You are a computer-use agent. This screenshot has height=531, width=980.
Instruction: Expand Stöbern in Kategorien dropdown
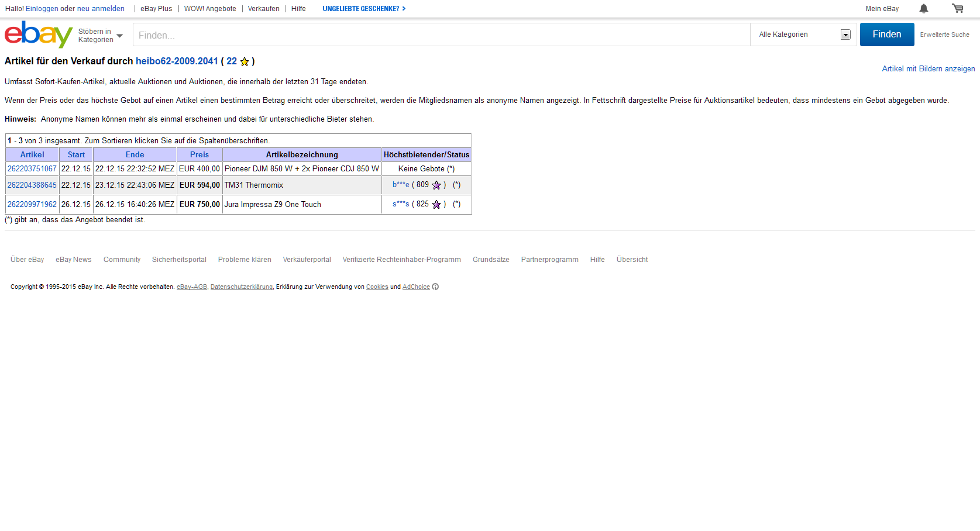pos(101,36)
